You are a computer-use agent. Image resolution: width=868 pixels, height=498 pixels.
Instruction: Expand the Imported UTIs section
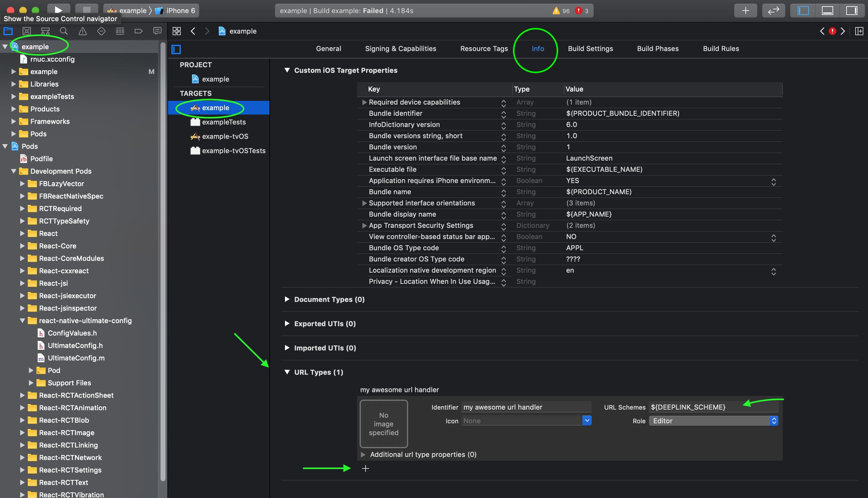coord(287,348)
